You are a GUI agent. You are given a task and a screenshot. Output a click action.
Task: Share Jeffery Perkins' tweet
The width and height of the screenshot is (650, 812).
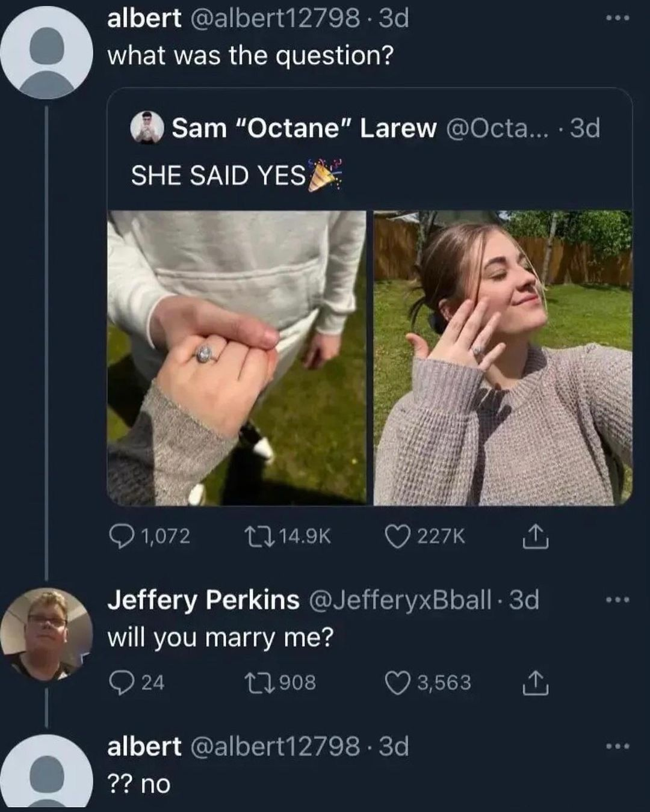pos(535,683)
